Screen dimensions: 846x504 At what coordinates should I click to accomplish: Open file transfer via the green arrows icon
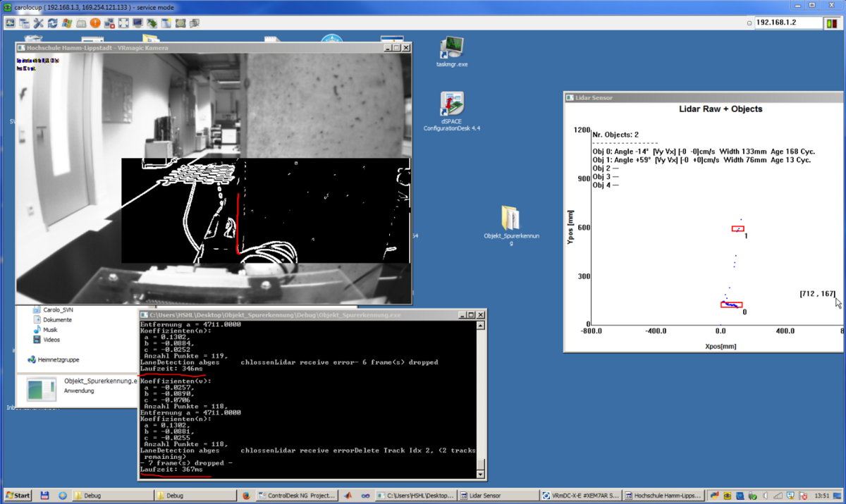(152, 23)
